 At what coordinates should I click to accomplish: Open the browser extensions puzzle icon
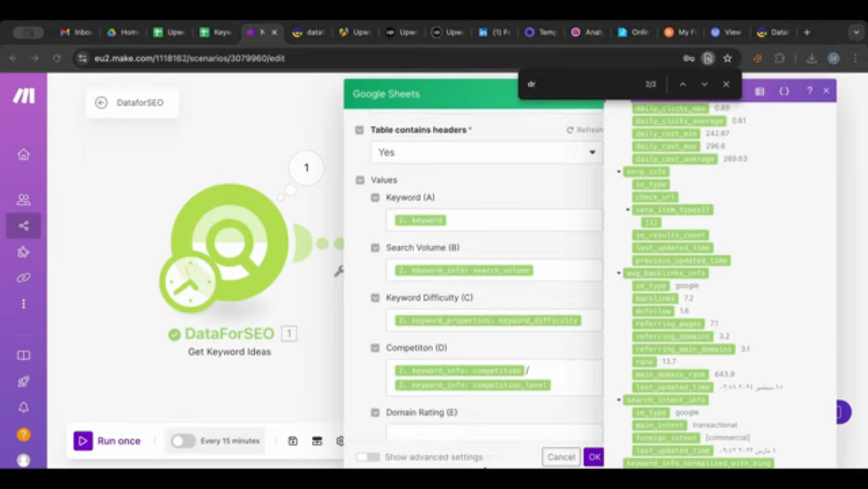point(780,58)
